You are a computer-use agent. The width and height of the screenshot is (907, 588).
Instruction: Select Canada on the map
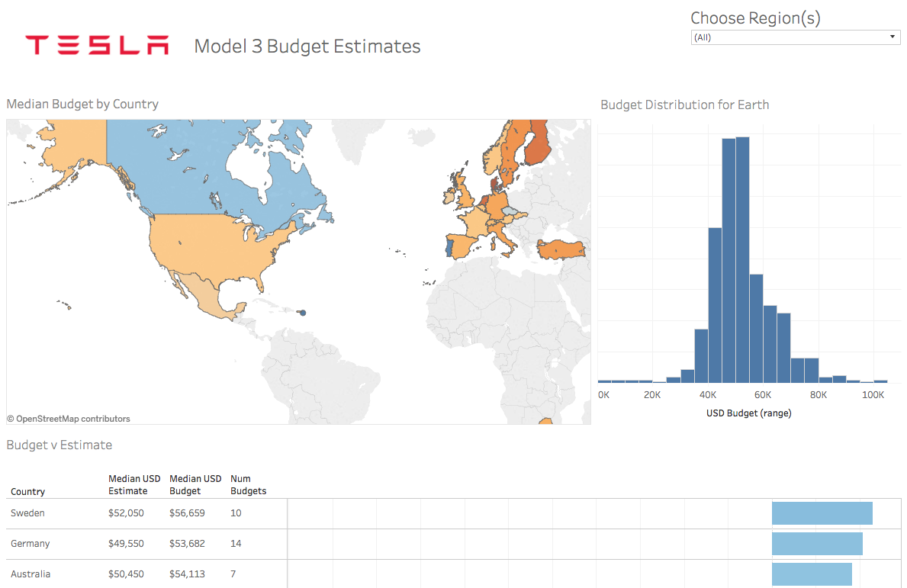tap(191, 168)
